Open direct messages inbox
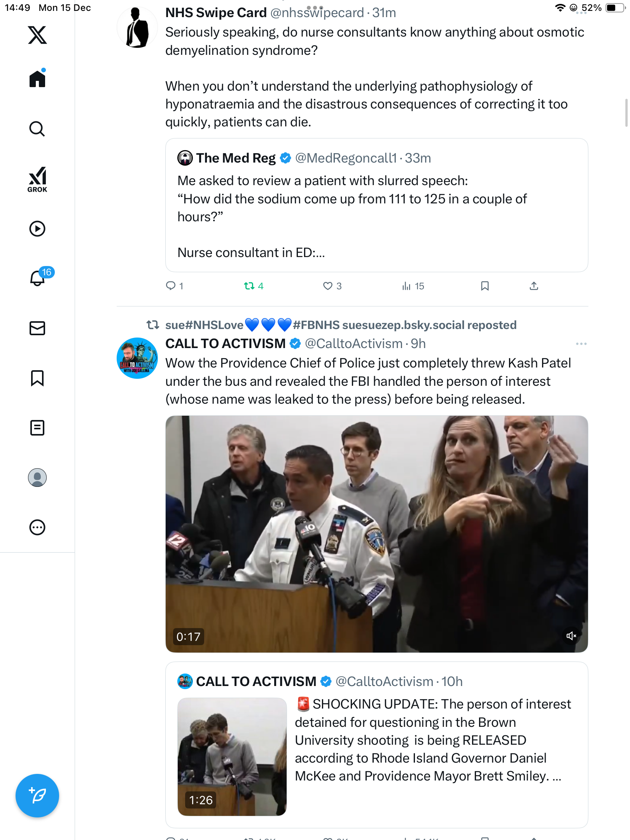 [37, 328]
